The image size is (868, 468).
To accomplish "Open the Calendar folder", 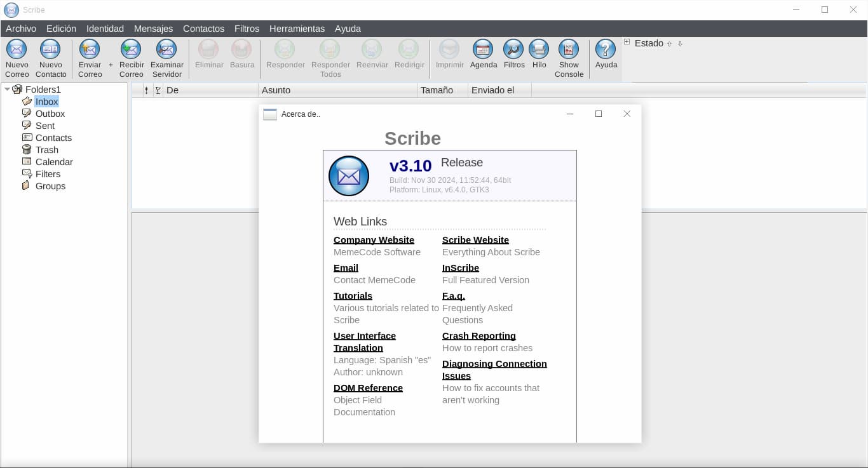I will 54,162.
